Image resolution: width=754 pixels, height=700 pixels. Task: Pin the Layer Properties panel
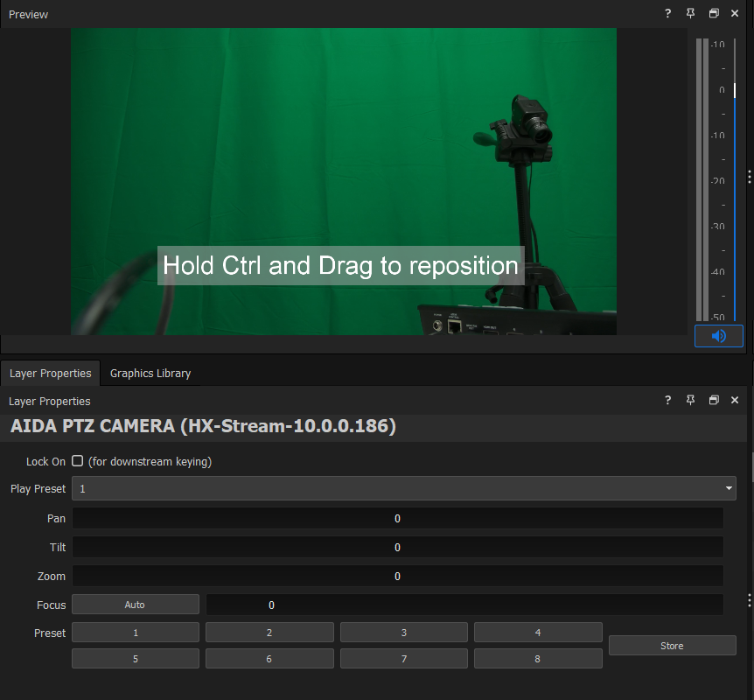click(x=691, y=401)
